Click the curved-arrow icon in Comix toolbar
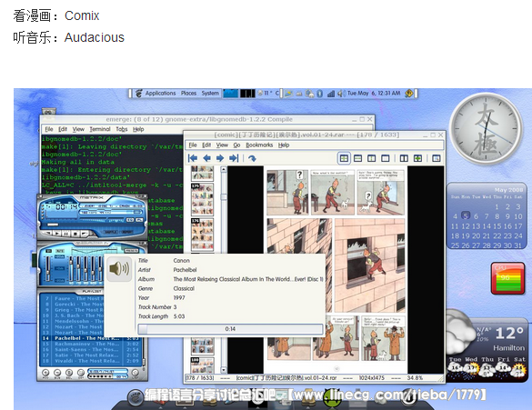The height and width of the screenshot is (410, 532). [252, 158]
